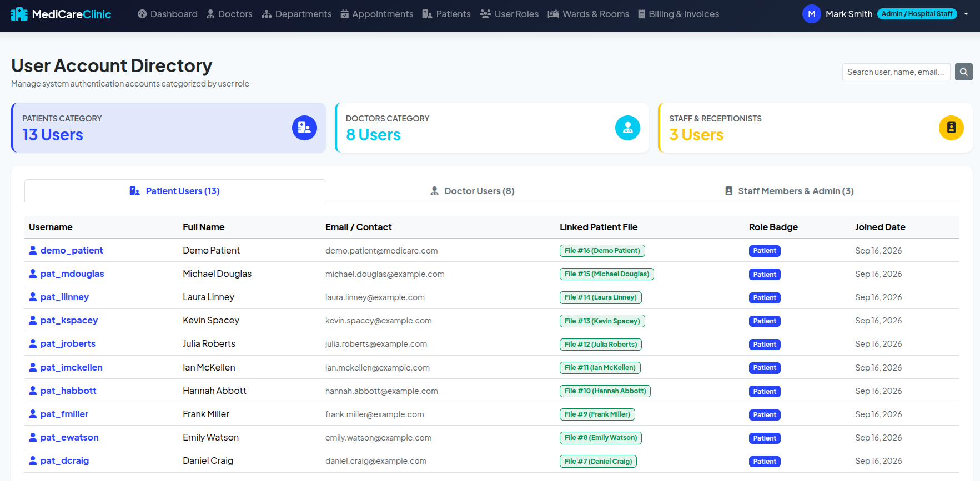Open File #15 (Michael Douglas) badge
Viewport: 980px width, 481px height.
click(607, 274)
